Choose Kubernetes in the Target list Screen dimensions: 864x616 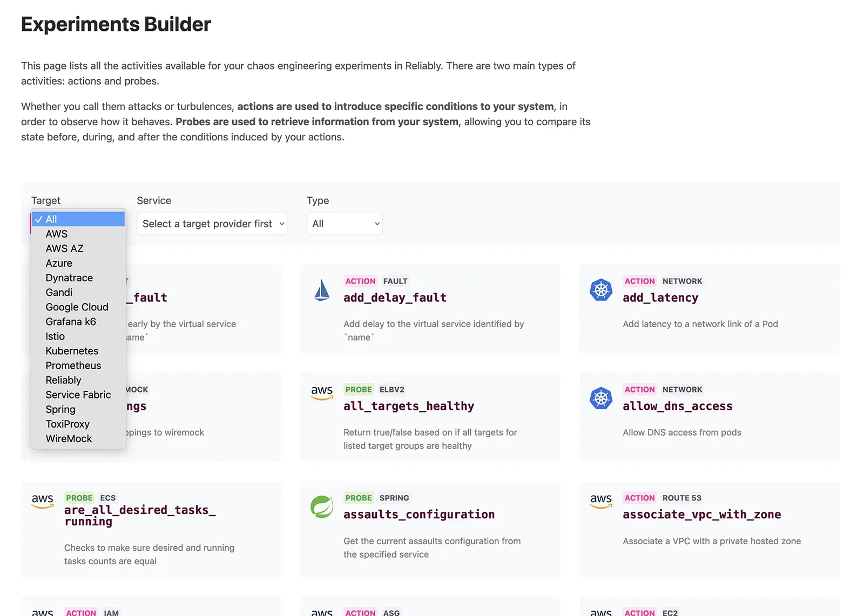[78, 350]
